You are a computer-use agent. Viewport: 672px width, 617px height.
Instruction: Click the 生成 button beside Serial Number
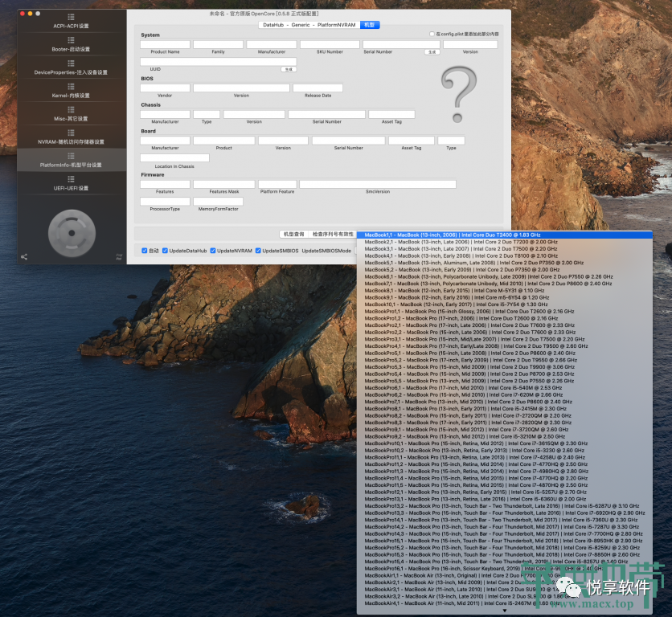click(432, 52)
